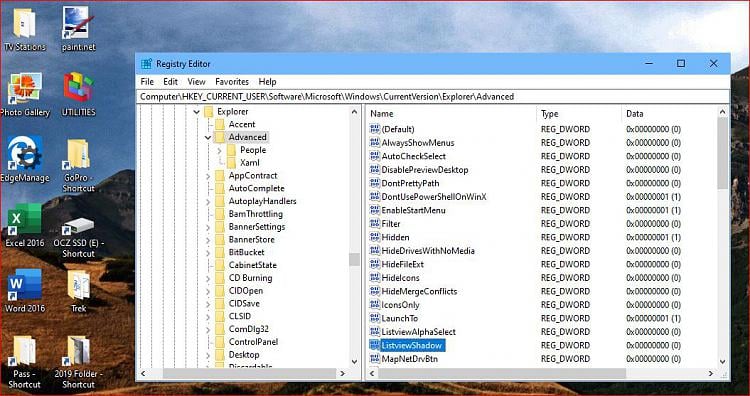Expand the AutoplayHandlers key
The width and height of the screenshot is (750, 396).
pyautogui.click(x=208, y=201)
